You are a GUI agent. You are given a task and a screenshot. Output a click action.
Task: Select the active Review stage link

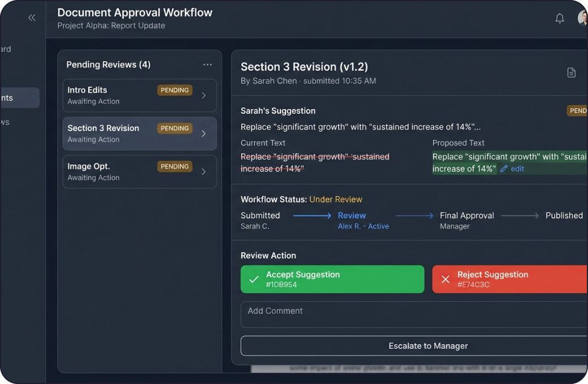coord(352,215)
